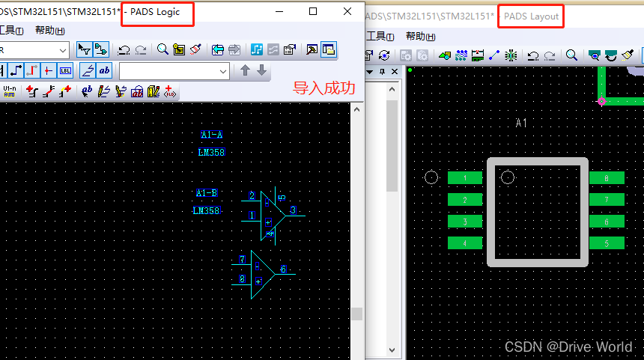Screen dimensions: 644x360
Task: Click the down arrow in PADS Logic toolbar
Action: tap(261, 70)
